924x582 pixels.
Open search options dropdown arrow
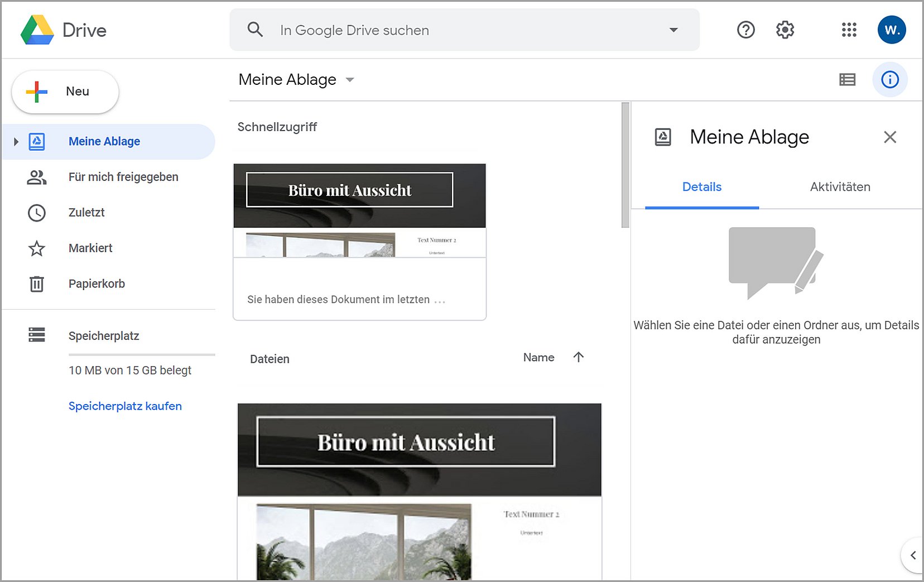pyautogui.click(x=673, y=30)
